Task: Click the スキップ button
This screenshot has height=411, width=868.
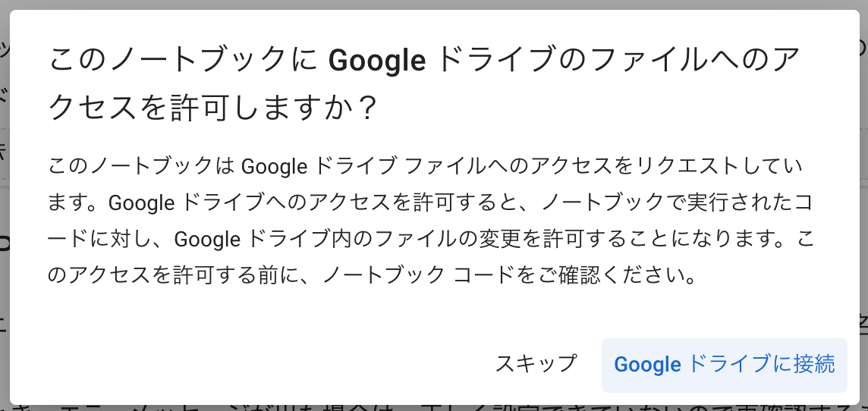Action: click(x=536, y=364)
